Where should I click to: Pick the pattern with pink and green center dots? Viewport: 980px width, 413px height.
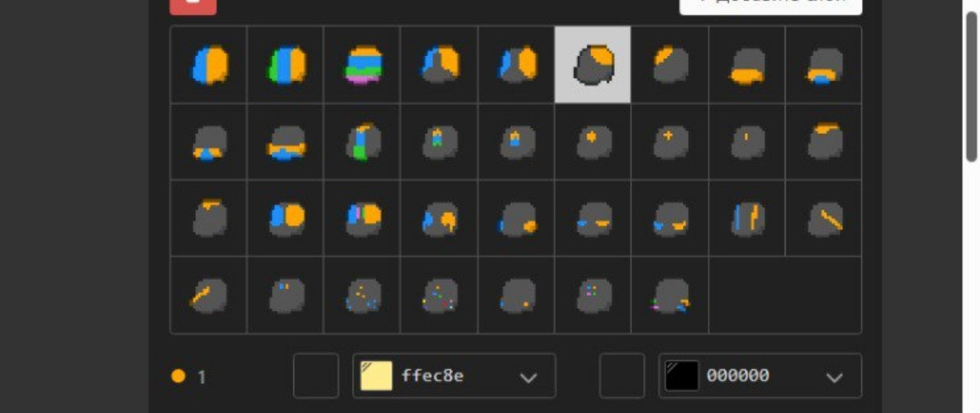pos(593,295)
